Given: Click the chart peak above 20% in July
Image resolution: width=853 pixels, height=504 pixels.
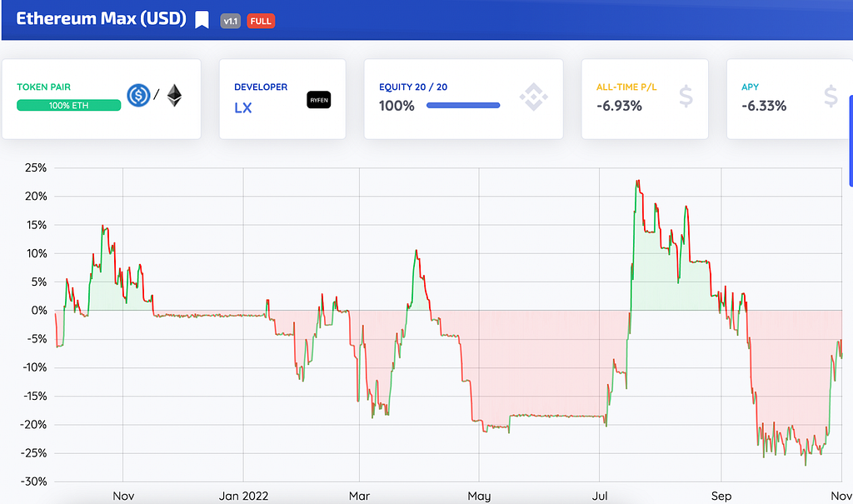Looking at the screenshot, I should [x=637, y=181].
